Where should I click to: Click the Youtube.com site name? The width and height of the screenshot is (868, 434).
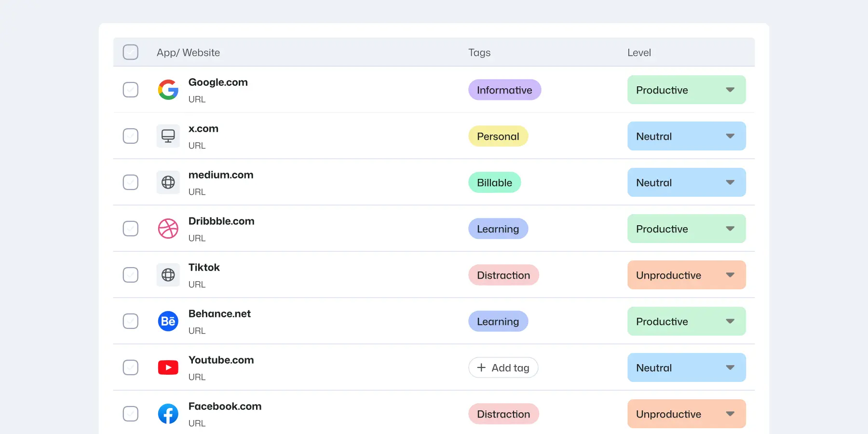(221, 360)
